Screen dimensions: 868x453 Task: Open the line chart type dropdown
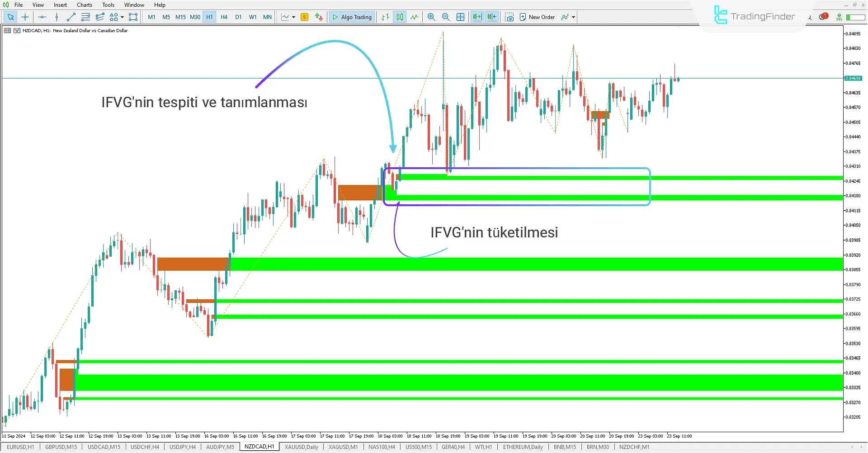tap(293, 17)
